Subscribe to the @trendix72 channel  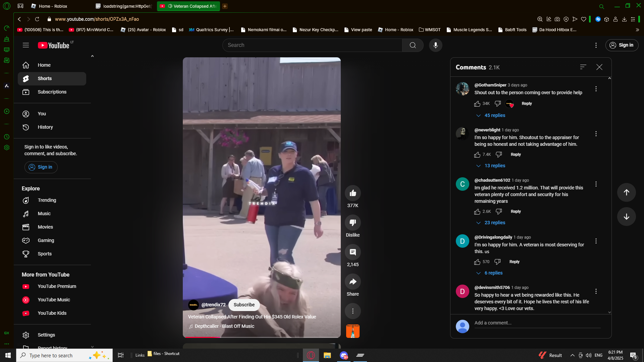(244, 305)
